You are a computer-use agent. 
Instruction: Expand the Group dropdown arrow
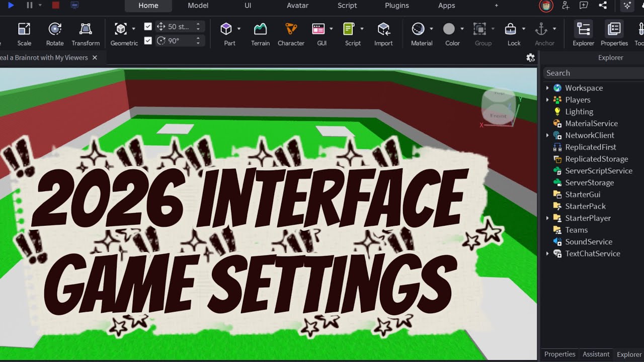coord(493,29)
